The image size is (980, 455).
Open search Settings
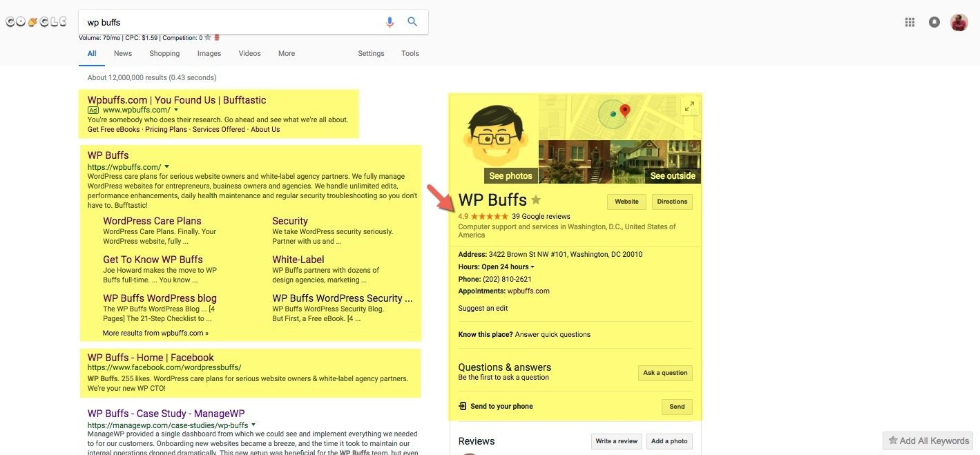[x=371, y=53]
